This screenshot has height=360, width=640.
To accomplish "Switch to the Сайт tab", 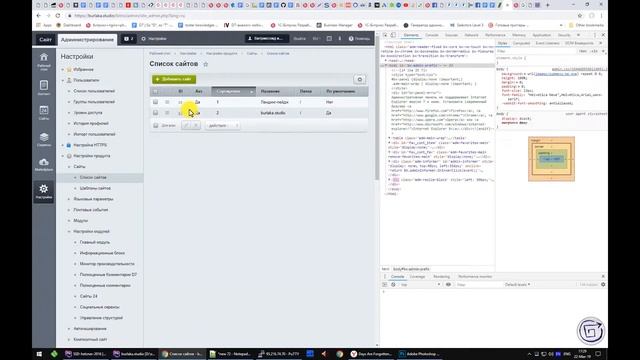I will click(x=45, y=40).
